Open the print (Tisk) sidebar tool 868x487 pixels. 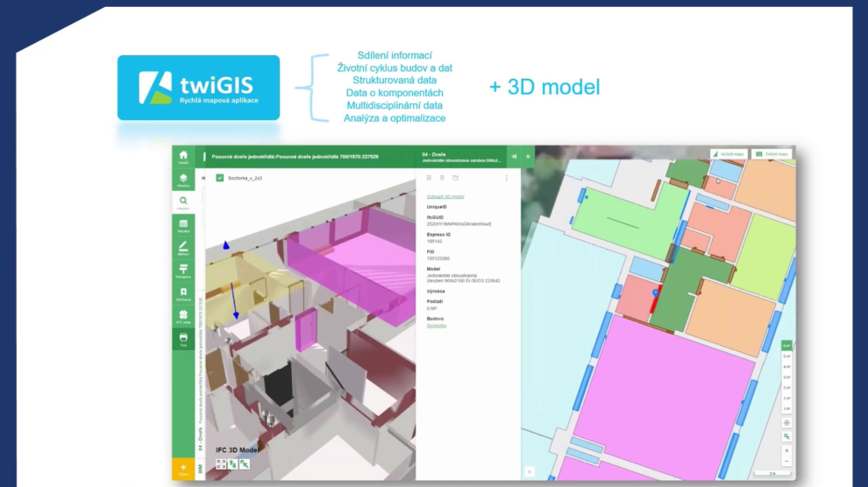[x=183, y=339]
